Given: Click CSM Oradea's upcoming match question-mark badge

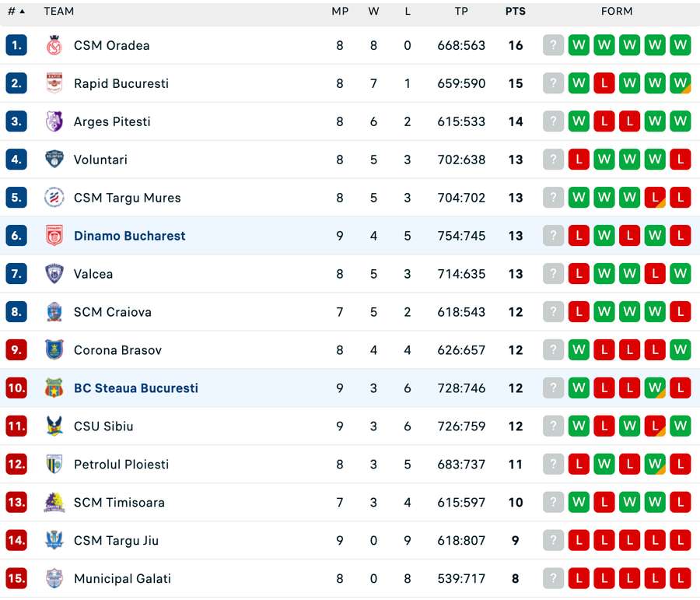Looking at the screenshot, I should click(x=553, y=45).
